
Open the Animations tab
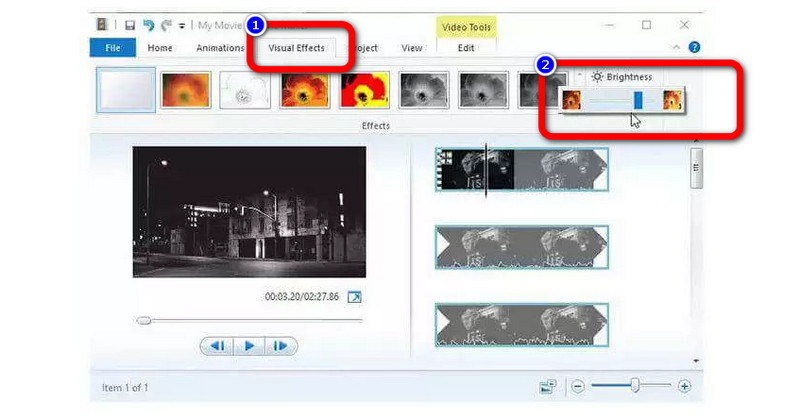tap(218, 47)
